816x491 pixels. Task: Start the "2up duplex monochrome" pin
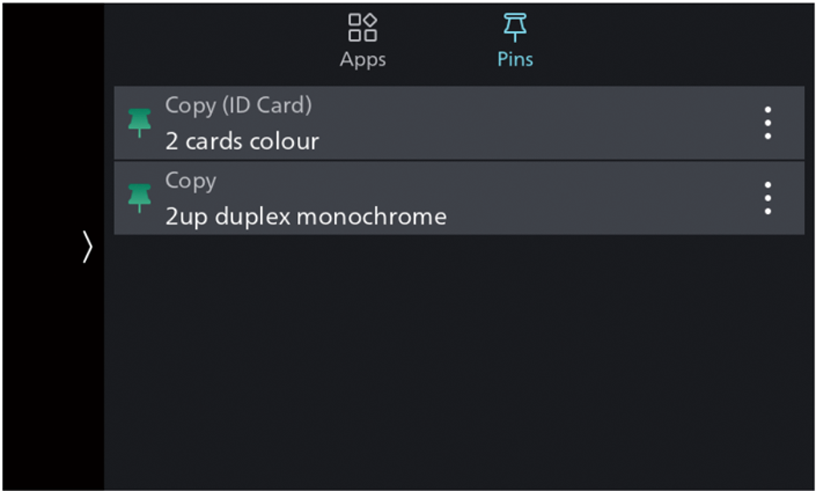[x=306, y=217]
